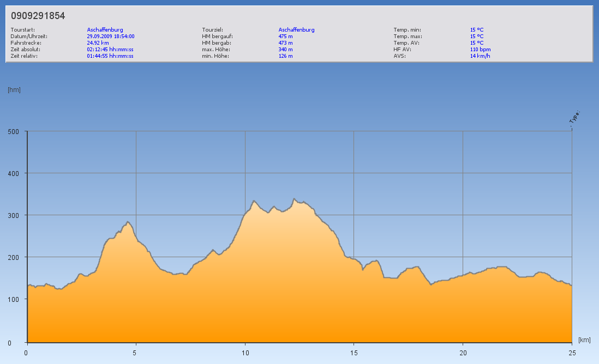The image size is (599, 364).
Task: Click the rotated Type label above chart
Action: tap(574, 120)
